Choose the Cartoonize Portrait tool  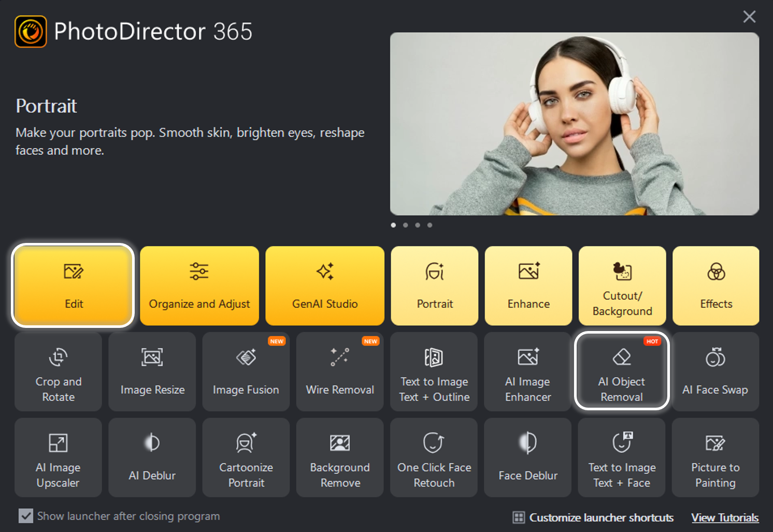[x=246, y=457]
